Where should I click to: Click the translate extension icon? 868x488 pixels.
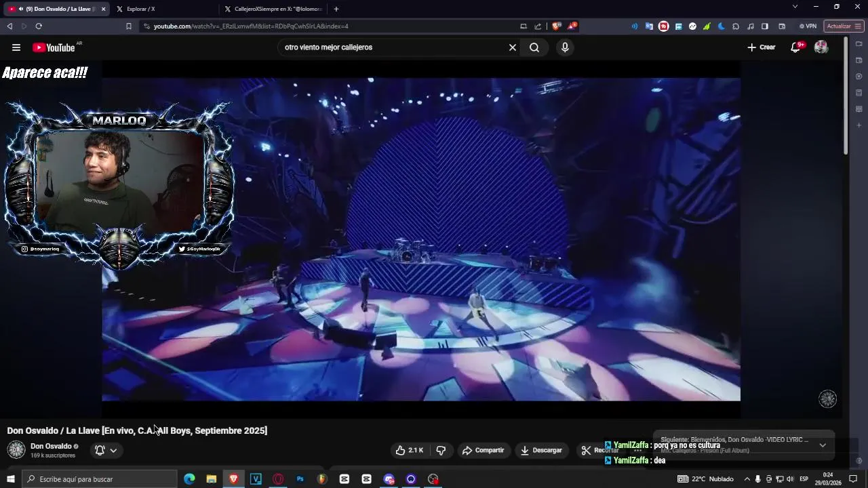[649, 26]
